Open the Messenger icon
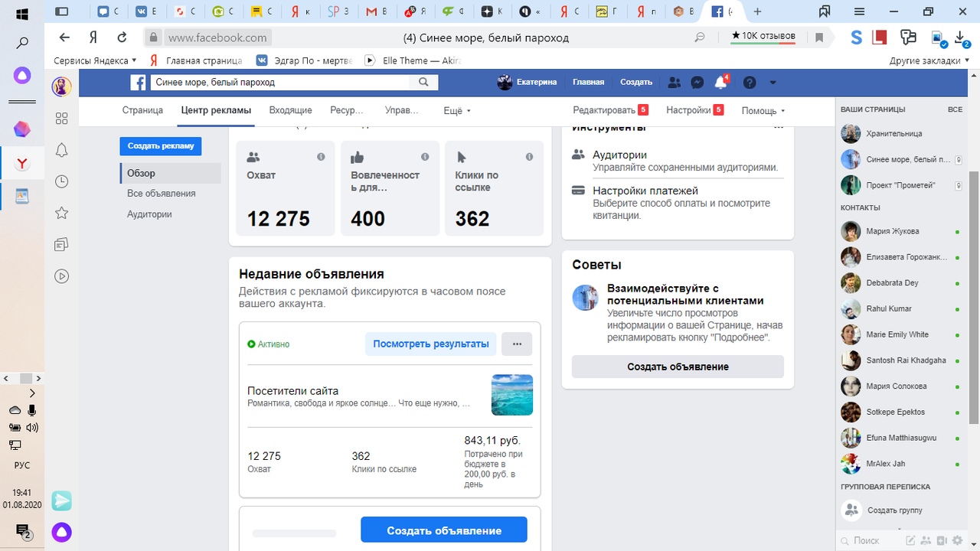This screenshot has height=551, width=980. click(697, 83)
